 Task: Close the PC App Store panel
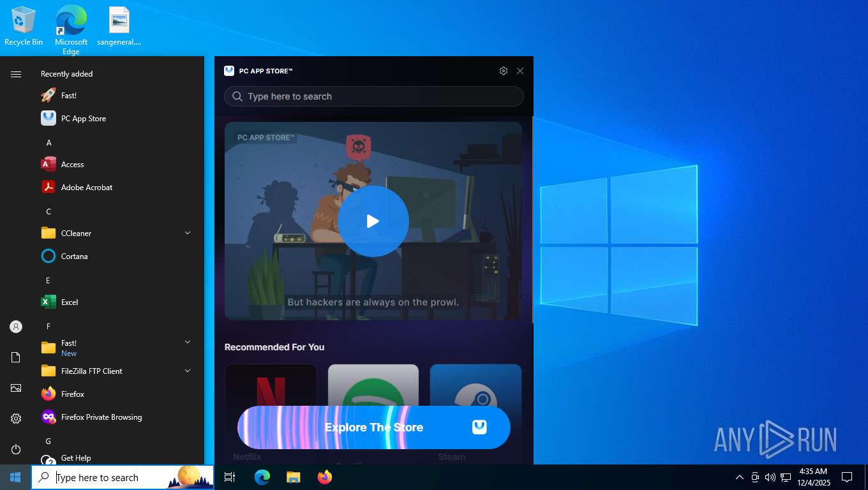coord(520,71)
